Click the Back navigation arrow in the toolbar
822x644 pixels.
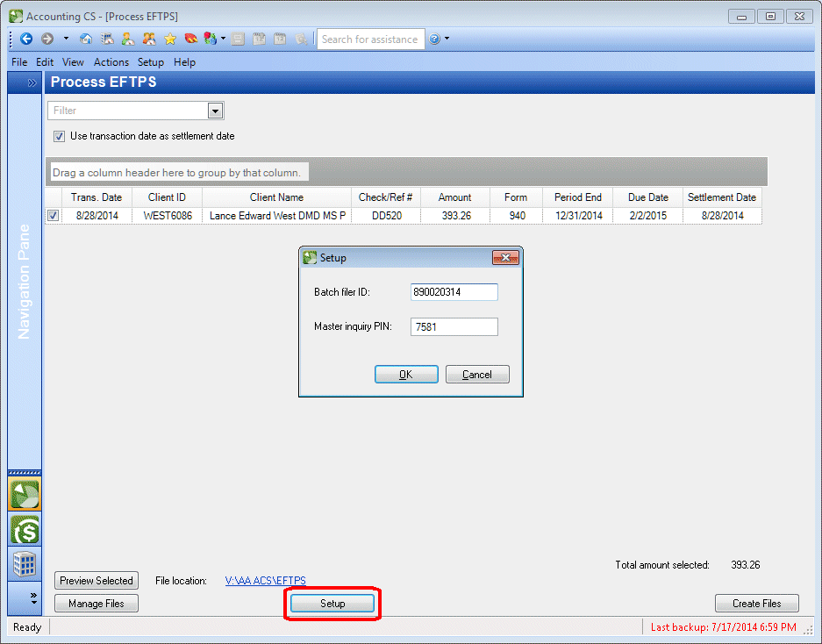coord(26,39)
